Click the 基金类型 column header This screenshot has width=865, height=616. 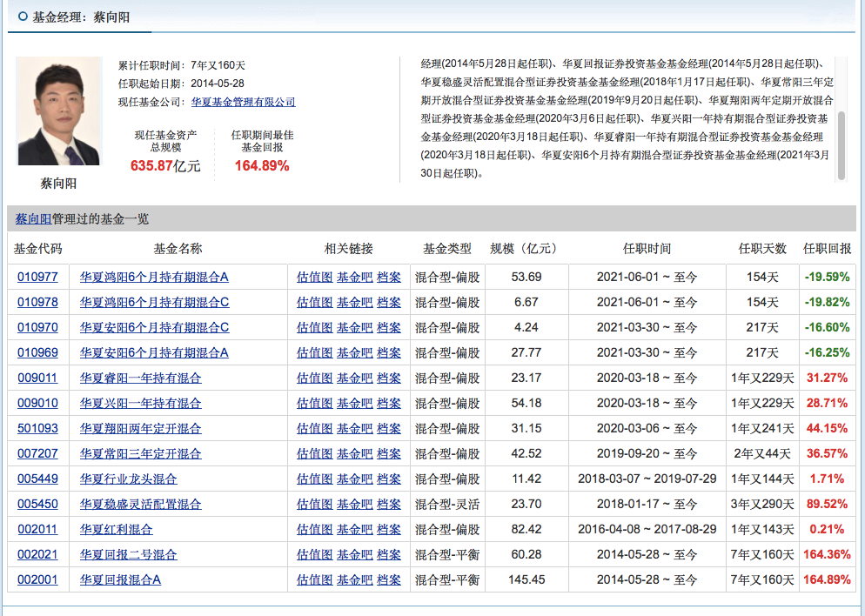[447, 249]
